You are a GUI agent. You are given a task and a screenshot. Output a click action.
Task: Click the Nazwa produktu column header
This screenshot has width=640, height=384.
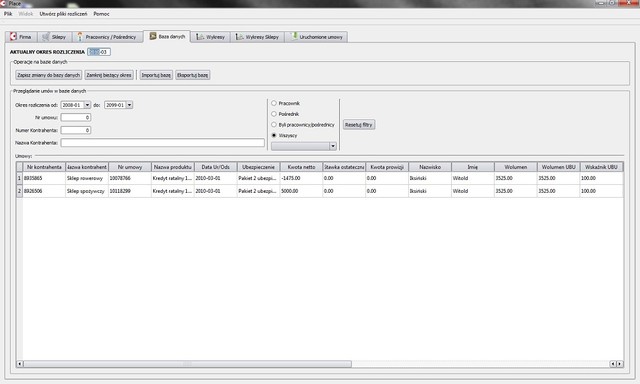pos(173,167)
